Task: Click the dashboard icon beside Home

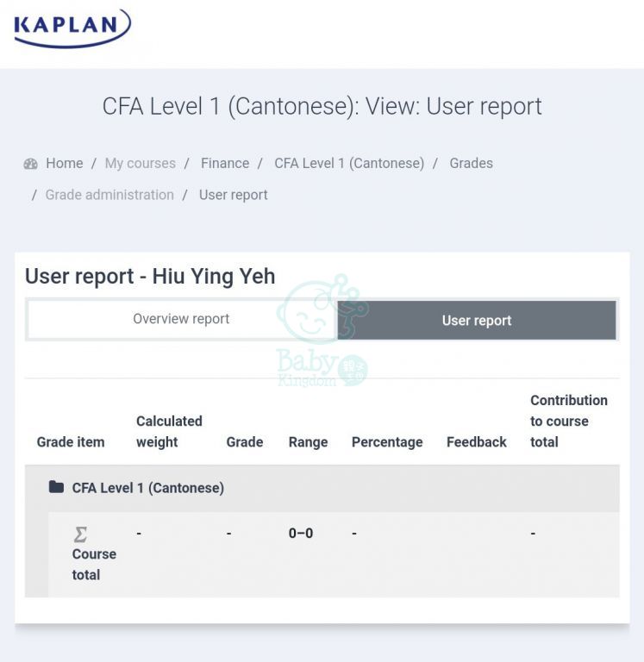Action: tap(31, 164)
